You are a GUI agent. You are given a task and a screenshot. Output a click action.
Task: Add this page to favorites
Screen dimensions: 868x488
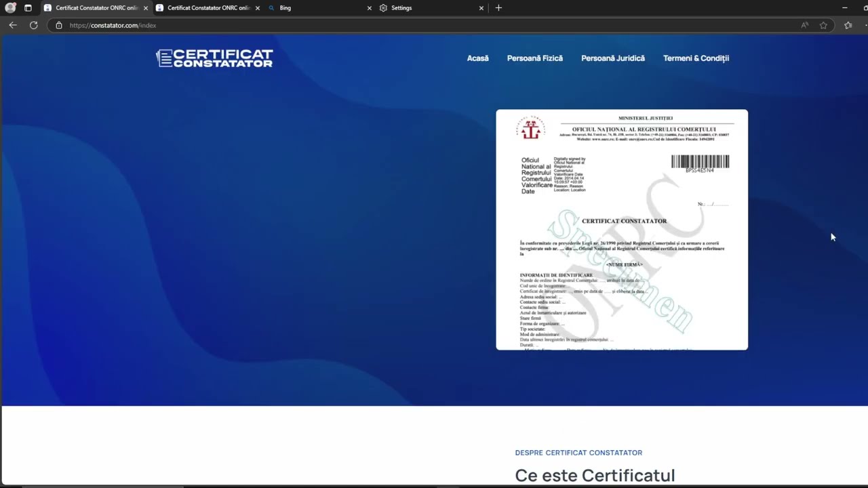(823, 25)
